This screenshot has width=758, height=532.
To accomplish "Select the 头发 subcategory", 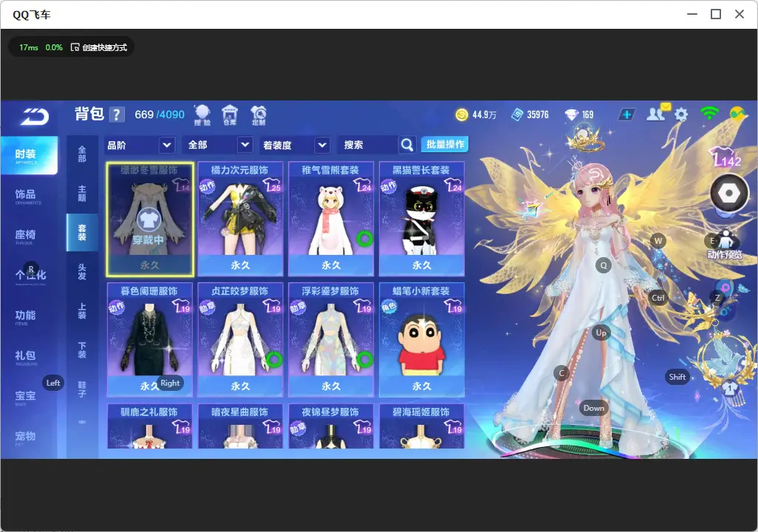I will point(82,272).
